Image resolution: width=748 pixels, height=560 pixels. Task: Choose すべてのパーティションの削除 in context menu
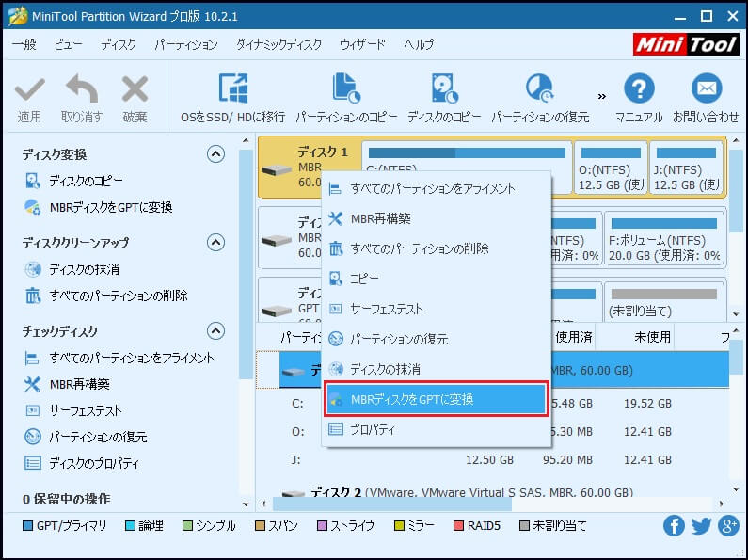pyautogui.click(x=437, y=249)
